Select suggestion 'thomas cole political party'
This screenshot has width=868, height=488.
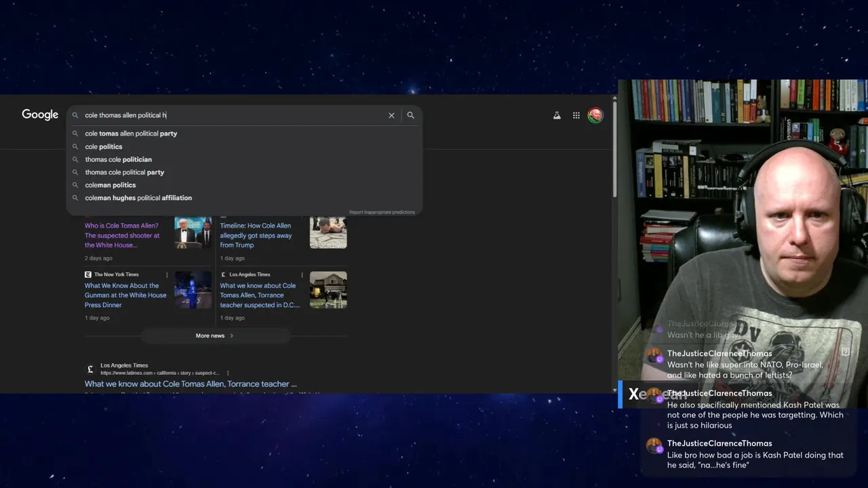click(x=124, y=172)
